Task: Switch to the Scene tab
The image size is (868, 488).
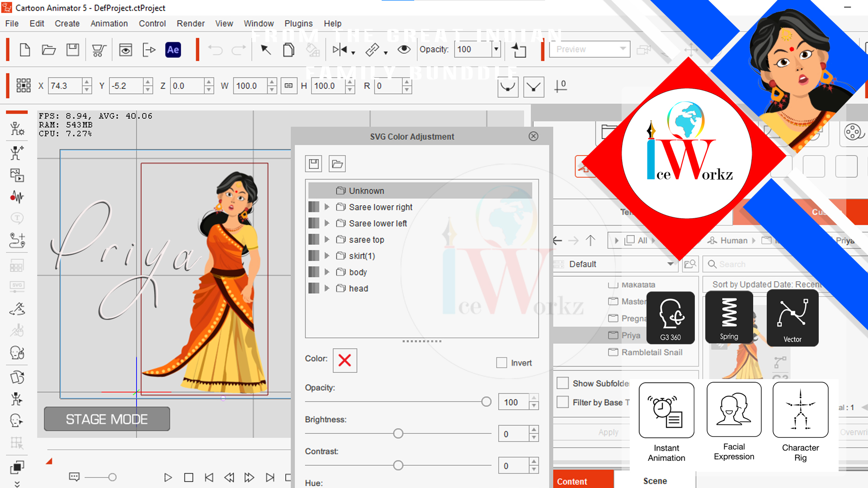Action: click(655, 481)
